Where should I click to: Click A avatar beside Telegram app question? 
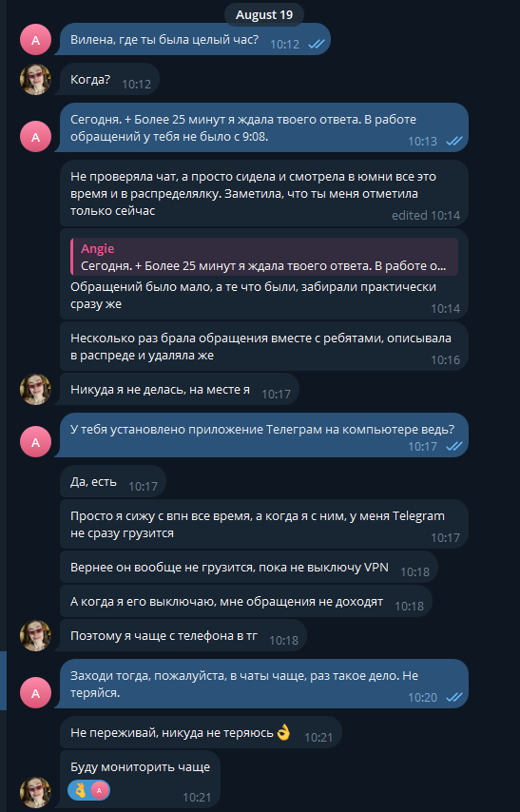pos(35,442)
